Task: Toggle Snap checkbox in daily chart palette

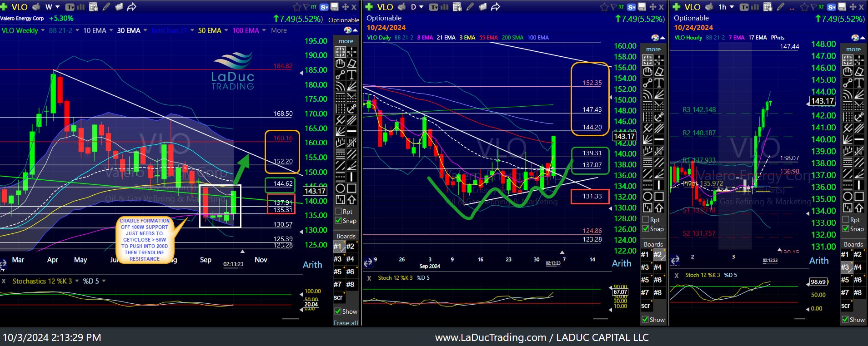Action: pyautogui.click(x=646, y=229)
